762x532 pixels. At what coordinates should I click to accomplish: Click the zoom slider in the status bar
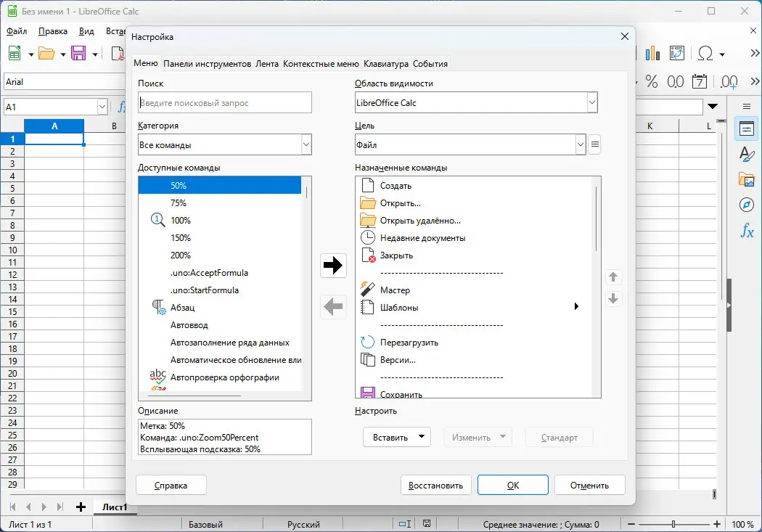673,524
